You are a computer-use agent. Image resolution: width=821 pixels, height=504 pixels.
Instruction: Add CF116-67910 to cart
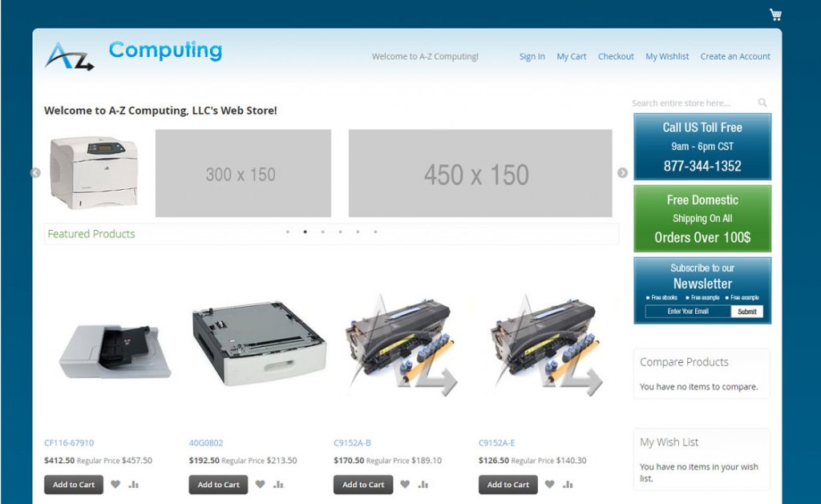(74, 485)
